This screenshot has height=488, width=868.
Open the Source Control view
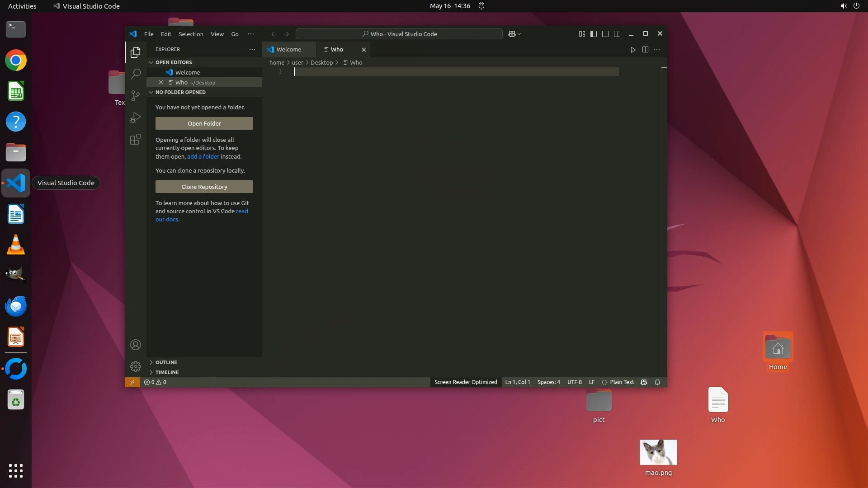[135, 95]
